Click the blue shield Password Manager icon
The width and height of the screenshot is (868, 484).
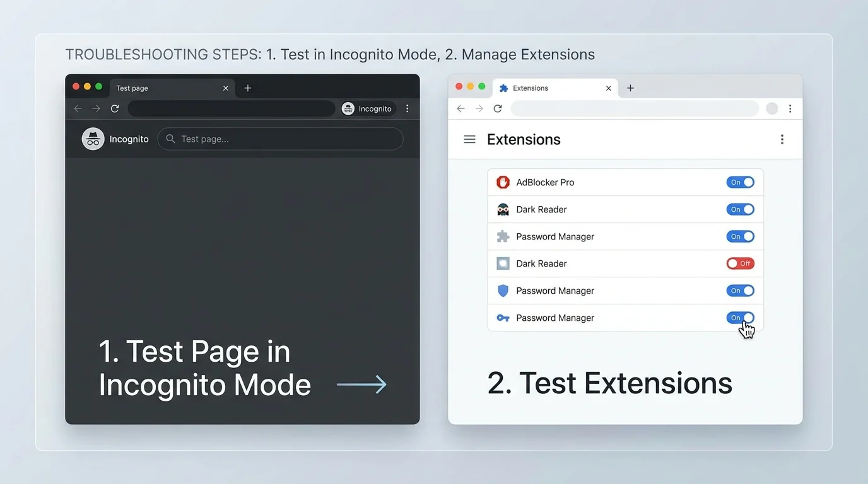[503, 291]
